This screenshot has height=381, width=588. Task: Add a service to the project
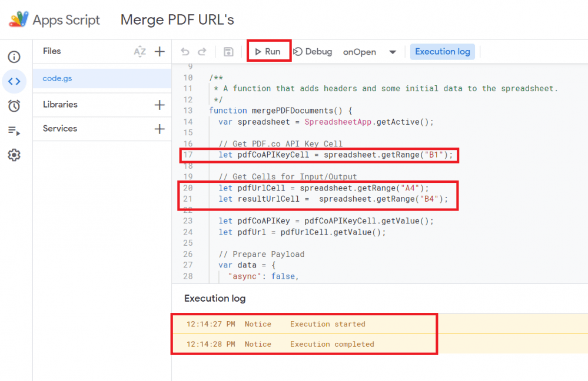pos(159,129)
